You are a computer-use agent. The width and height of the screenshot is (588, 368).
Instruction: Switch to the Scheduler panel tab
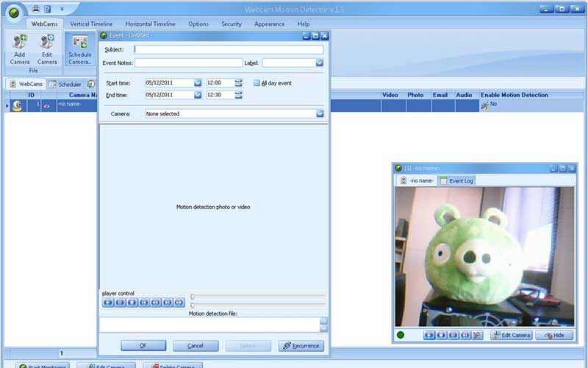coord(65,84)
